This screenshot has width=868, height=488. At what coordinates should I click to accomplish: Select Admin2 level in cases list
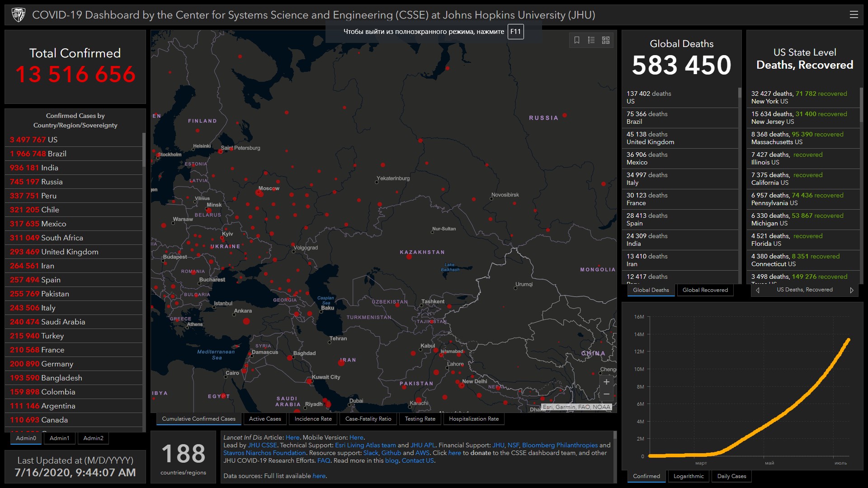[x=93, y=438]
